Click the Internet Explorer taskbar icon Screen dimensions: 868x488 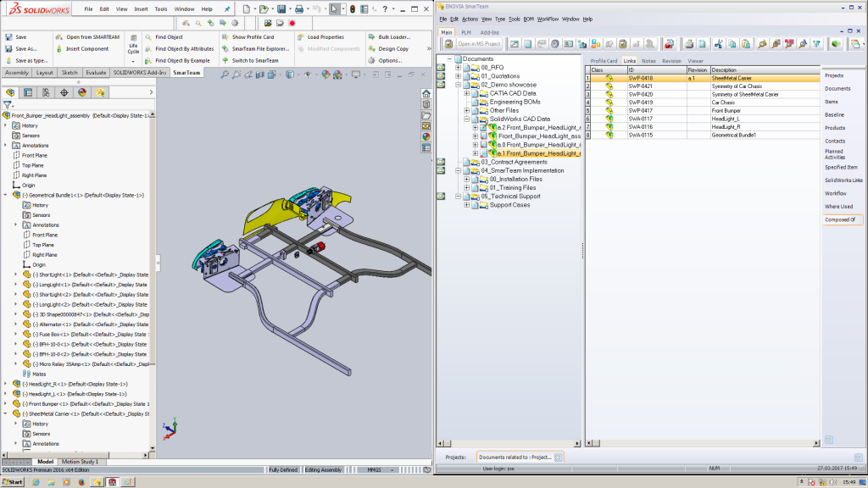[x=36, y=482]
